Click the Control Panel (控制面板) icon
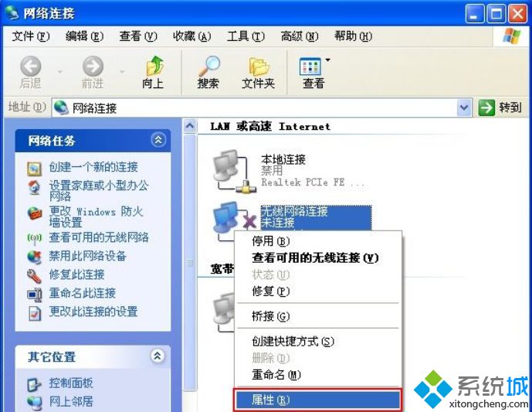Viewport: 532px width, 412px height. coord(34,384)
